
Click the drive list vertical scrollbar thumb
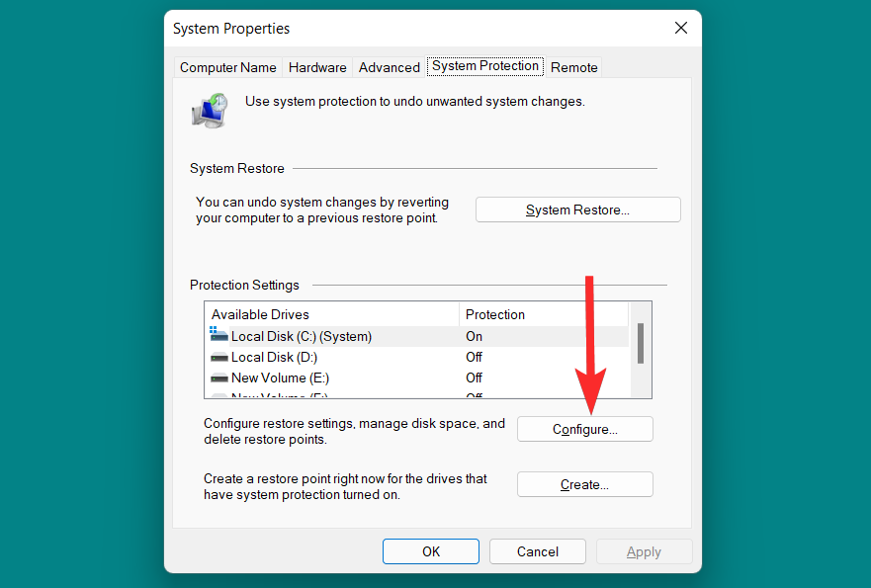coord(641,343)
